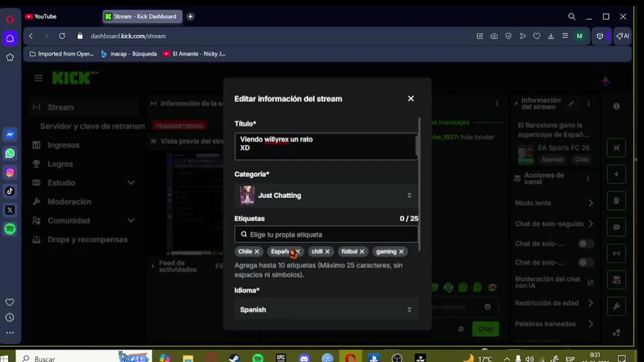Send message with the Chat button
644x362 pixels.
(x=485, y=329)
